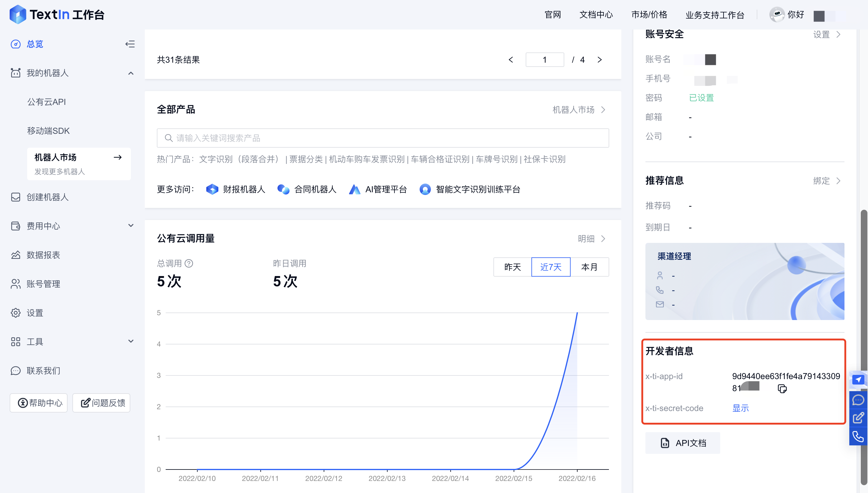
Task: Click the 总调用 help question icon
Action: (189, 263)
